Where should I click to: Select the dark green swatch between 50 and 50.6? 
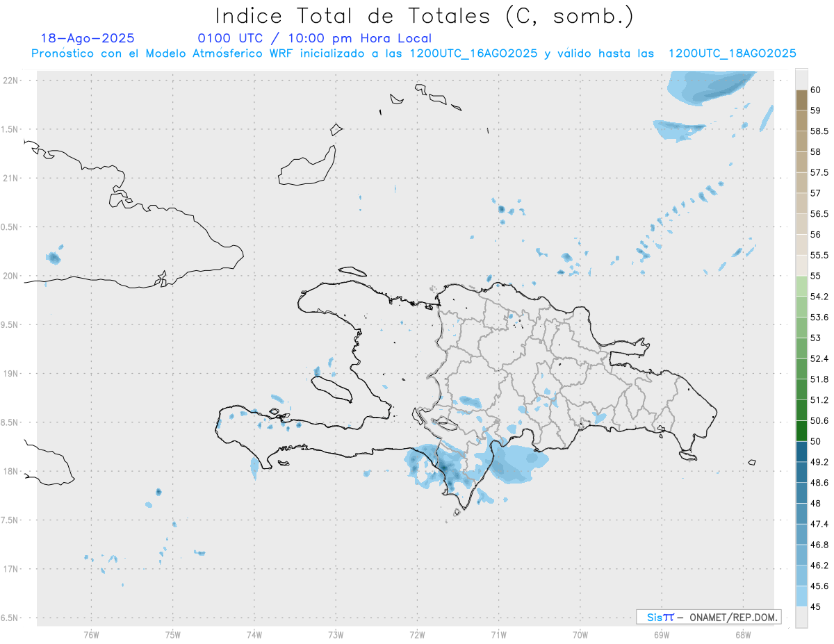tap(801, 431)
